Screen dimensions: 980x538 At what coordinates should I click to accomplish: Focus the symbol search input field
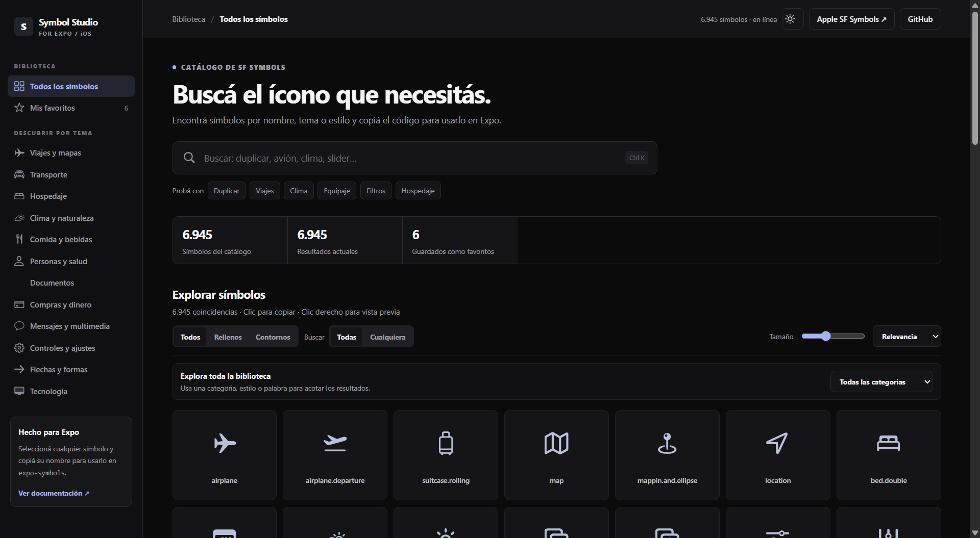414,158
